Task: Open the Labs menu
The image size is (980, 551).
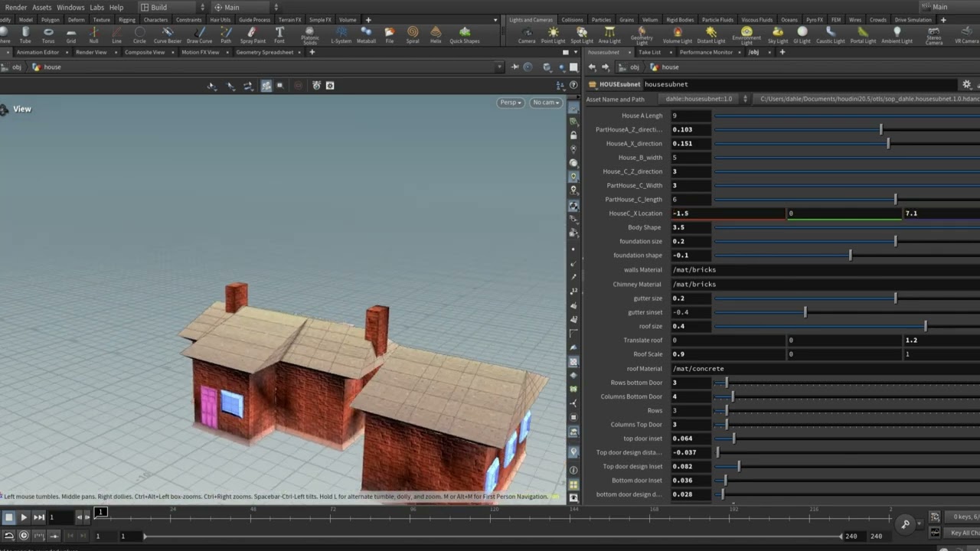Action: [x=96, y=7]
